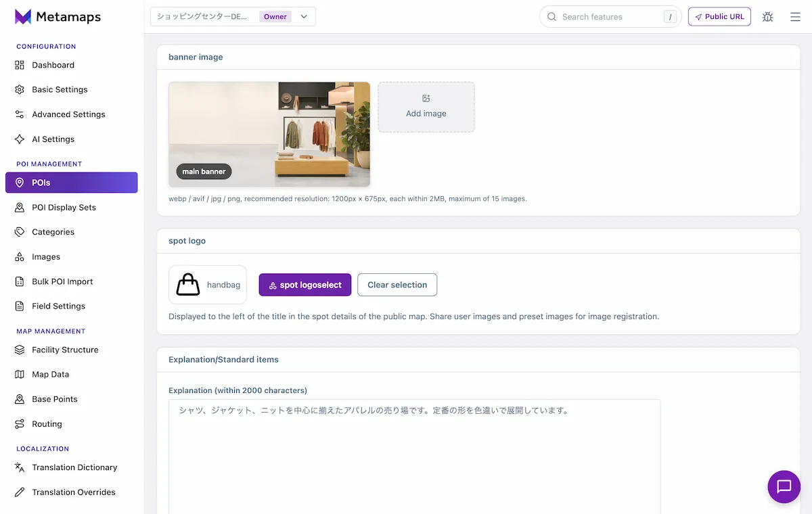
Task: Click the Metamaps logo icon
Action: pos(23,17)
